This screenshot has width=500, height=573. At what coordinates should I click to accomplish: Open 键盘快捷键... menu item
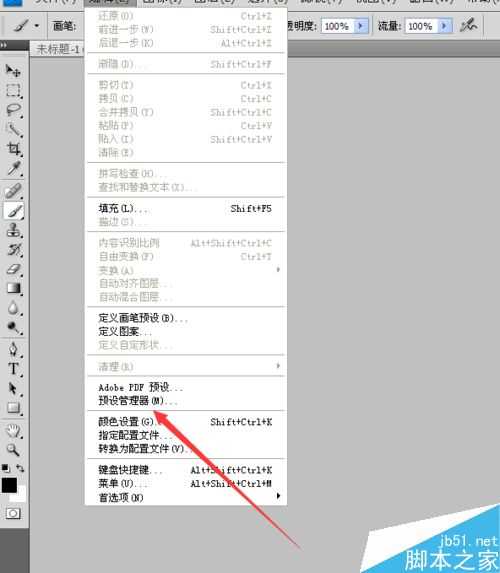click(x=185, y=470)
